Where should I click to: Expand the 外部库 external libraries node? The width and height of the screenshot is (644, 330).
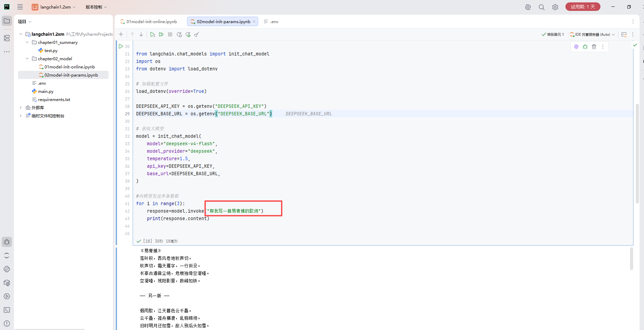(21, 108)
